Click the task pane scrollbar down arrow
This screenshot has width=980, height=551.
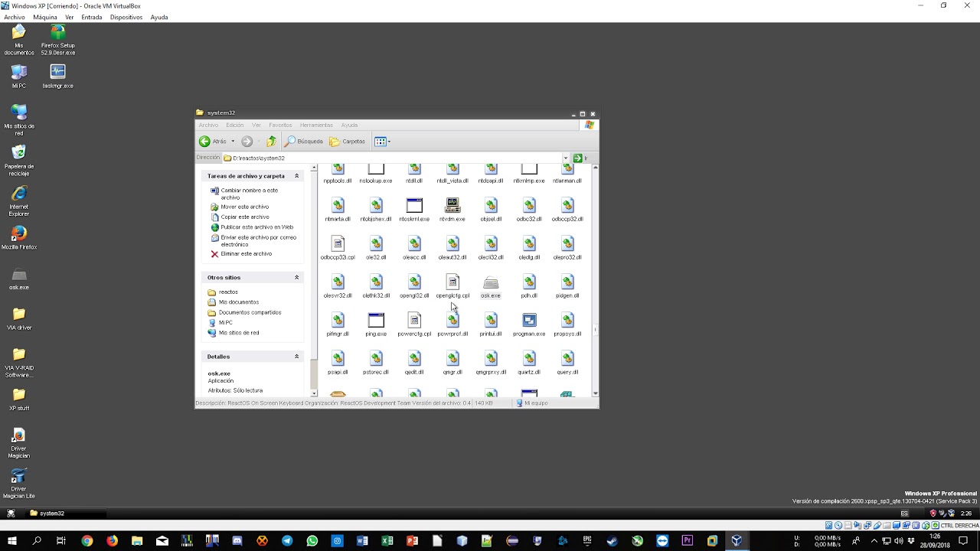coord(314,393)
